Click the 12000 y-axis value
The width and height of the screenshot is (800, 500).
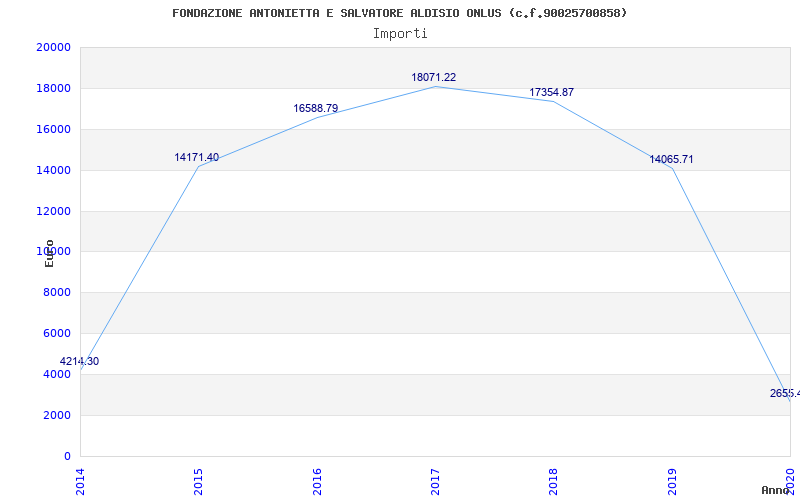pyautogui.click(x=53, y=211)
